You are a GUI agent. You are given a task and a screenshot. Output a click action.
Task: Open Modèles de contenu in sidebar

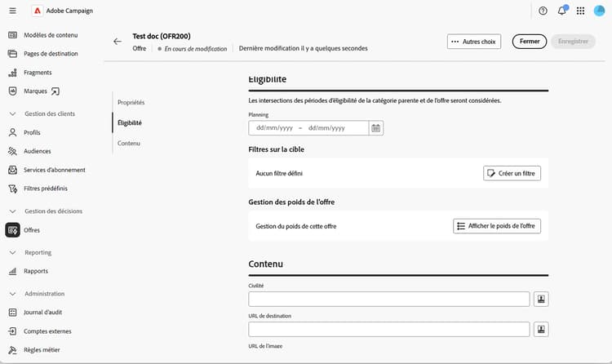coord(51,35)
